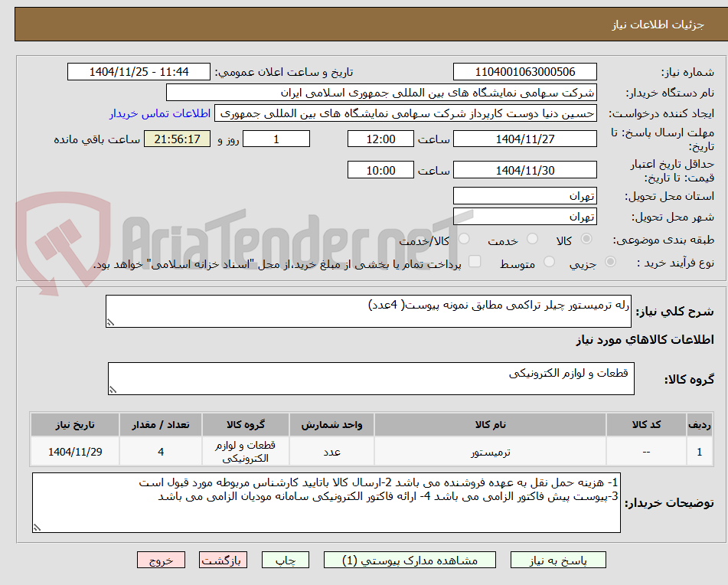The height and width of the screenshot is (585, 728).
Task: Click the ترمیستور item name cell
Action: tap(490, 452)
